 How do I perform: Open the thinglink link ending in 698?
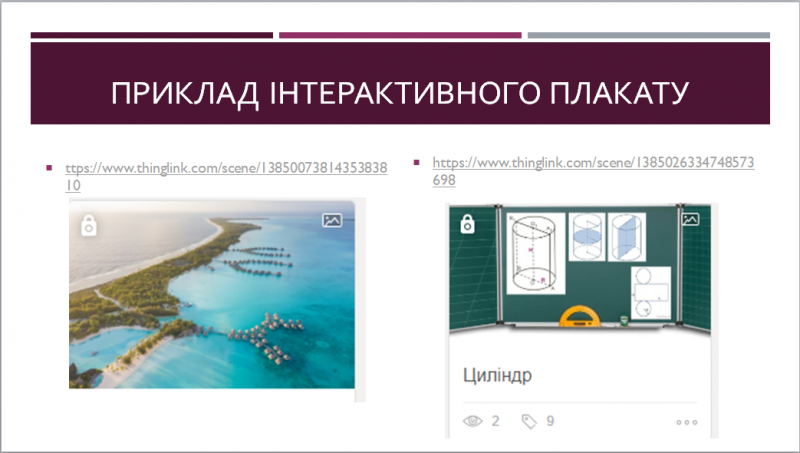(593, 171)
